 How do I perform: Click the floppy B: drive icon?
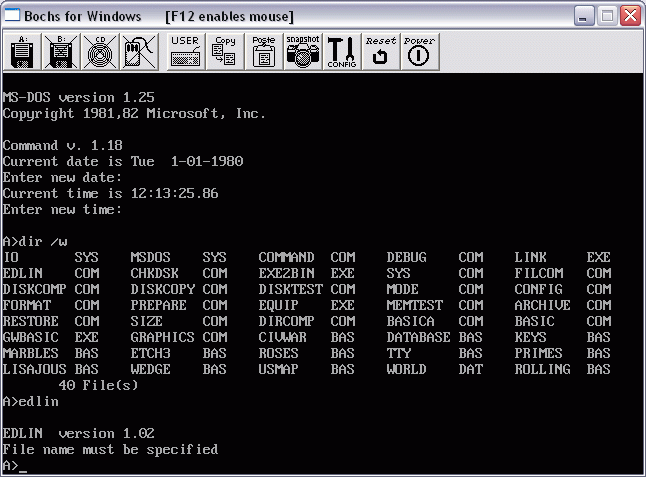click(62, 51)
